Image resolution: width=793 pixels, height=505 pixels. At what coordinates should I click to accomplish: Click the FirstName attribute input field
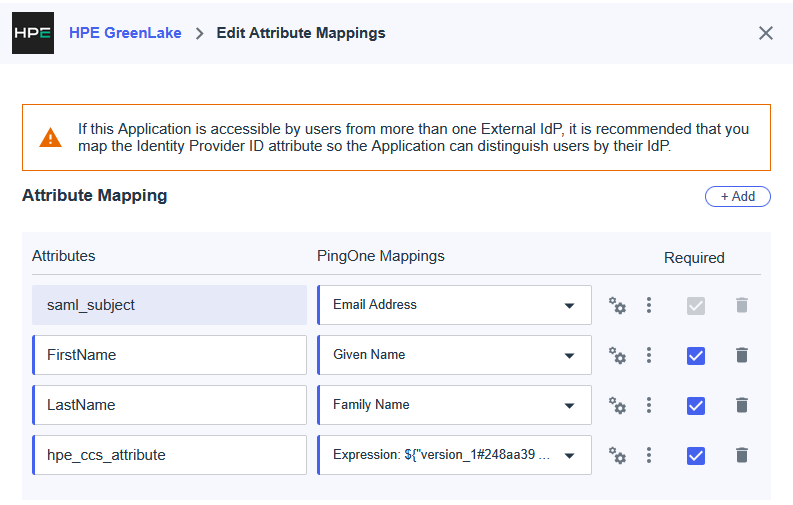point(170,355)
